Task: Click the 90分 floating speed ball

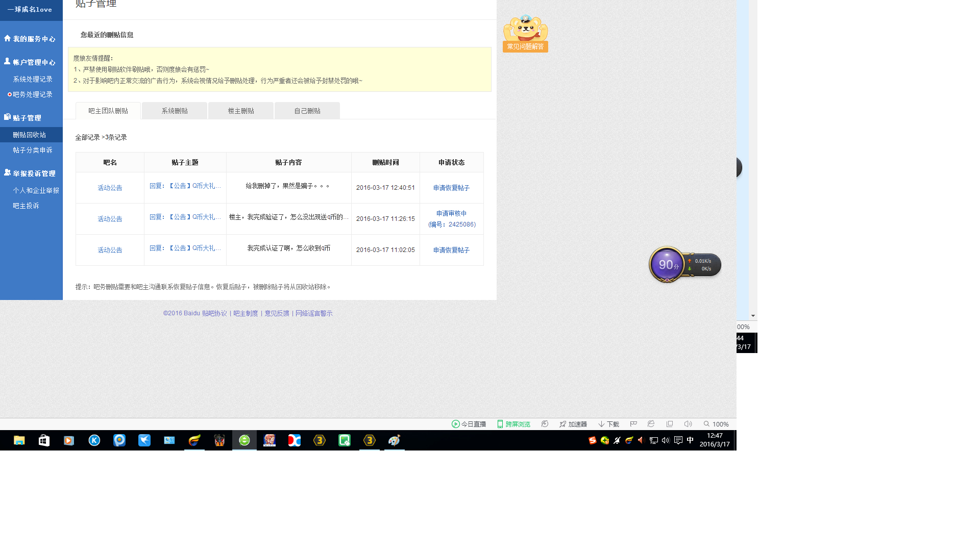Action: [667, 264]
